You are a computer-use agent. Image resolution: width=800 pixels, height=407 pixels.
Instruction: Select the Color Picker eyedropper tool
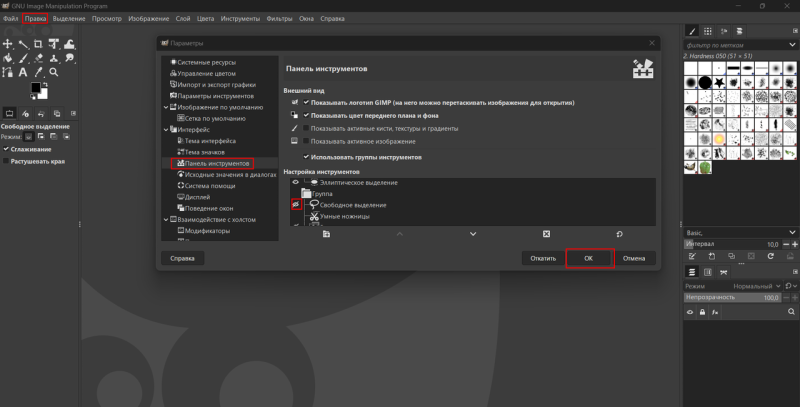(x=38, y=72)
